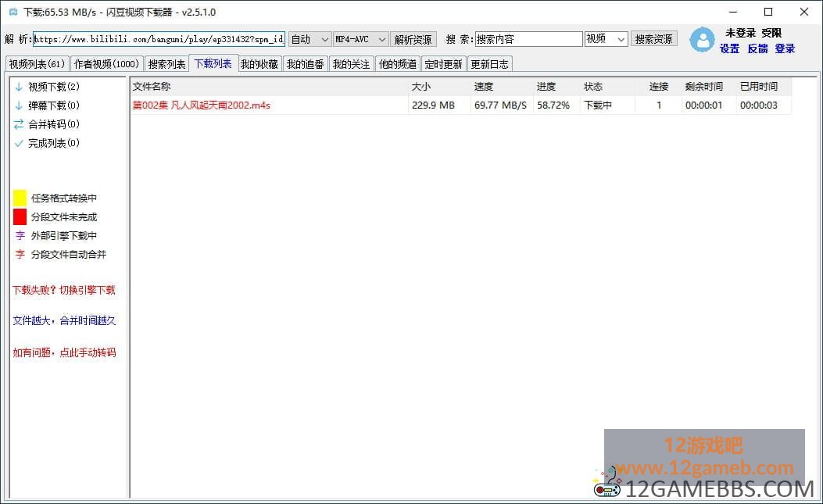Click the 合并转码 swap arrows icon
The image size is (823, 504).
tap(19, 124)
